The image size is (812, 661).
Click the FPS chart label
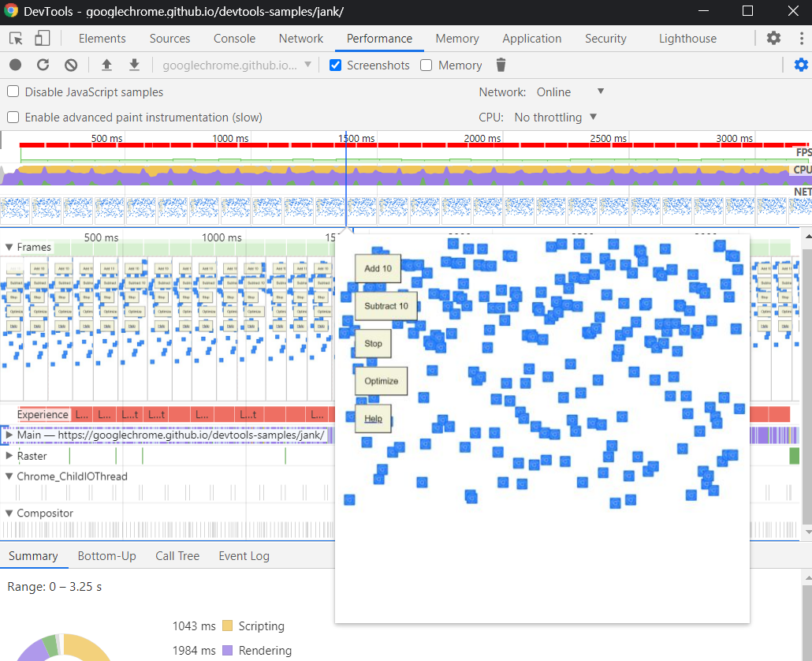click(803, 152)
